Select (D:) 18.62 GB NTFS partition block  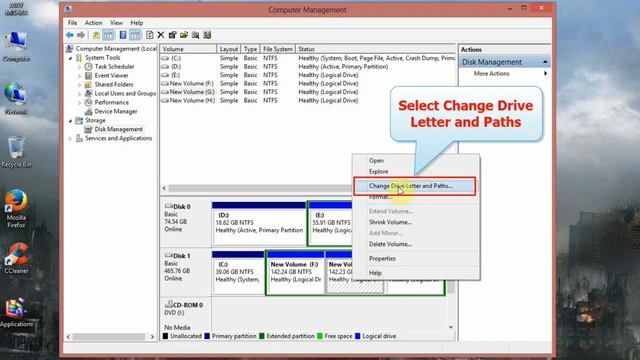259,223
